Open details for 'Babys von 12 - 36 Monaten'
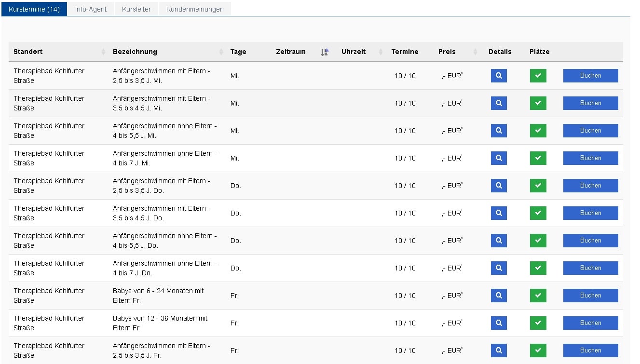The image size is (640, 364). tap(499, 323)
